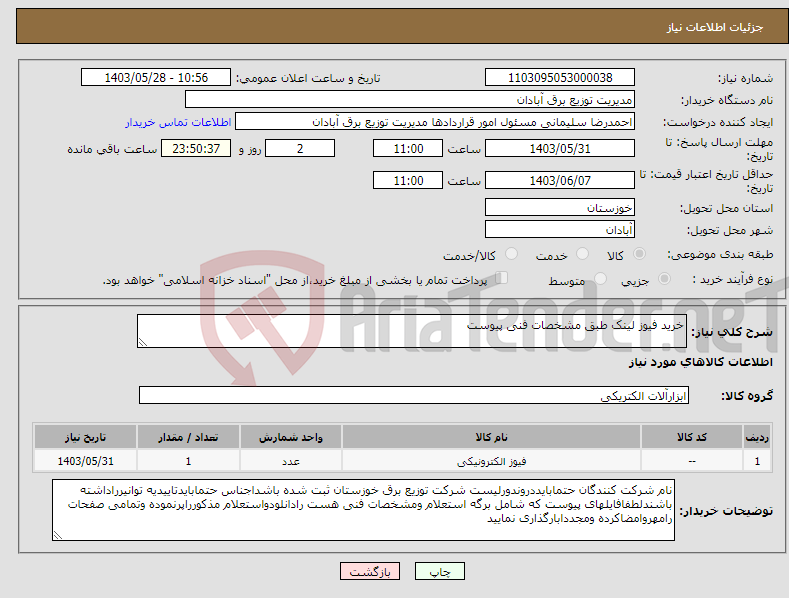
Task: Select the کالا radio button
Action: click(639, 254)
